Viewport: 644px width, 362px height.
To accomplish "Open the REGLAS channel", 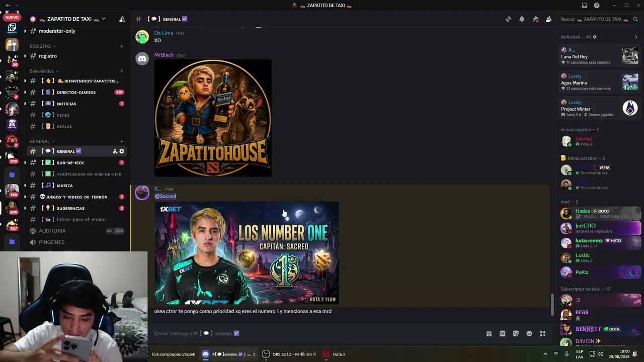I will point(76,126).
